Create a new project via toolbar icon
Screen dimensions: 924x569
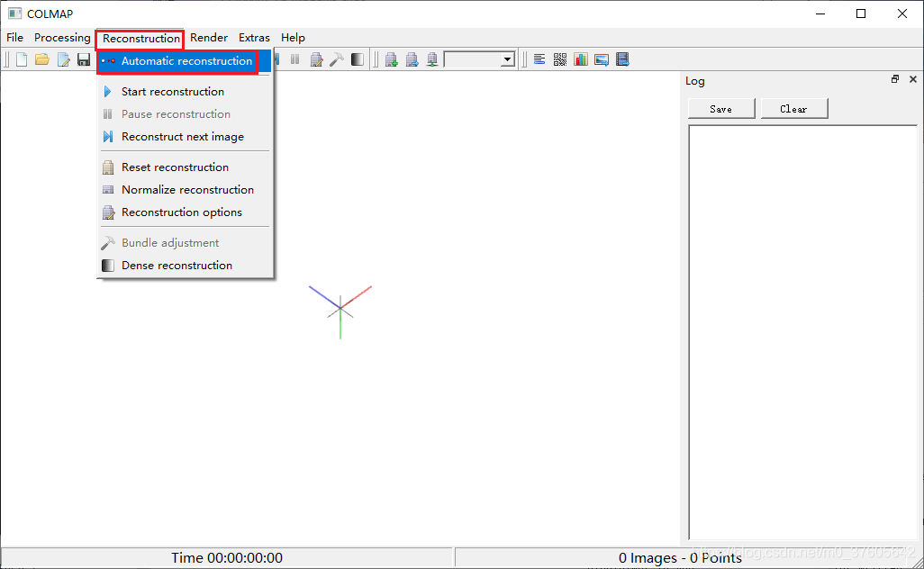22,59
